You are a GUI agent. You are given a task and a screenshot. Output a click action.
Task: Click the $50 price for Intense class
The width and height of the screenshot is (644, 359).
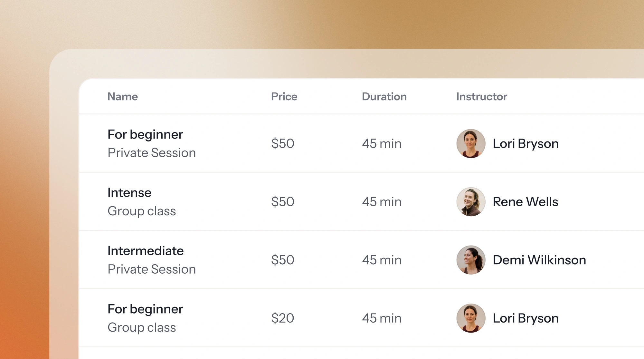pyautogui.click(x=282, y=202)
